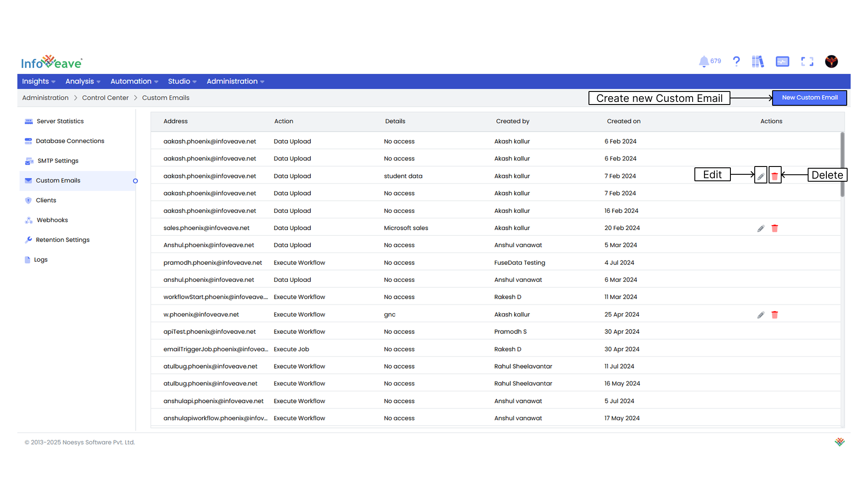The height and width of the screenshot is (503, 868).
Task: Click the help question mark icon
Action: 736,62
